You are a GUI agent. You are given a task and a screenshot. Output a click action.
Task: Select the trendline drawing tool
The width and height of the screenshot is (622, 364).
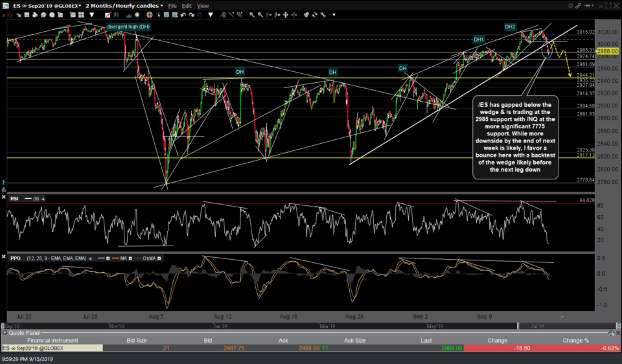point(231,15)
